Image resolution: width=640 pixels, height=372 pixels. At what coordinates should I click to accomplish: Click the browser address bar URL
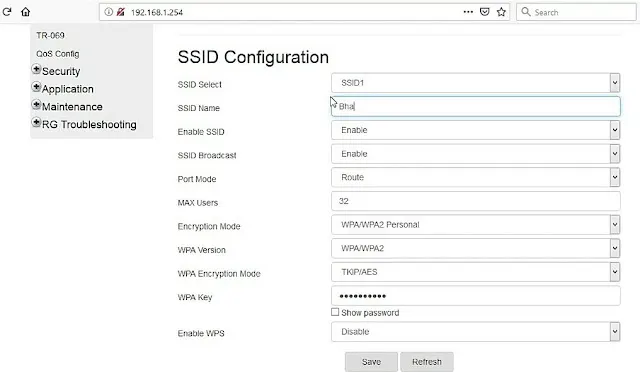157,12
